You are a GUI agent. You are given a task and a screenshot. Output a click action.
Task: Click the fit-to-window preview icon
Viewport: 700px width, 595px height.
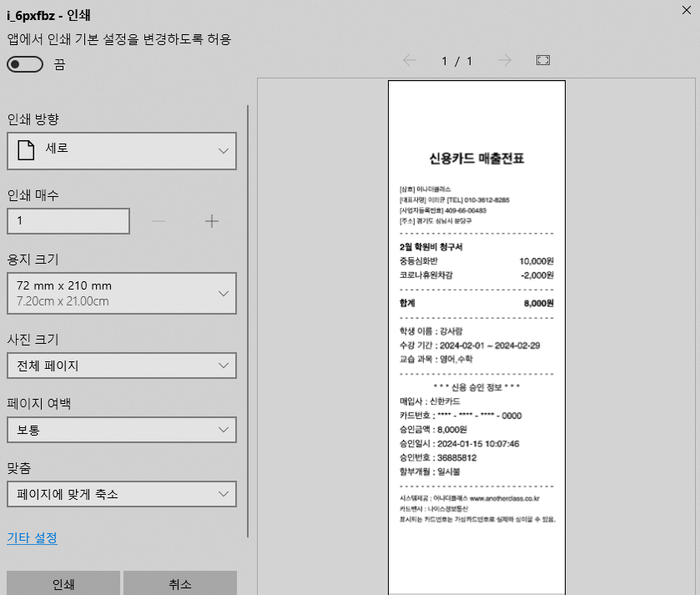point(543,60)
